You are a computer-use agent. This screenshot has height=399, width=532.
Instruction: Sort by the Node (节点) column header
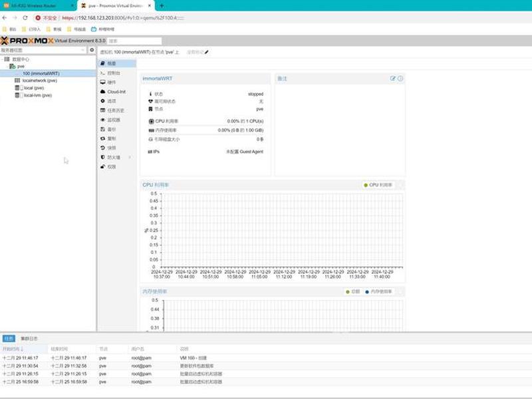click(112, 348)
